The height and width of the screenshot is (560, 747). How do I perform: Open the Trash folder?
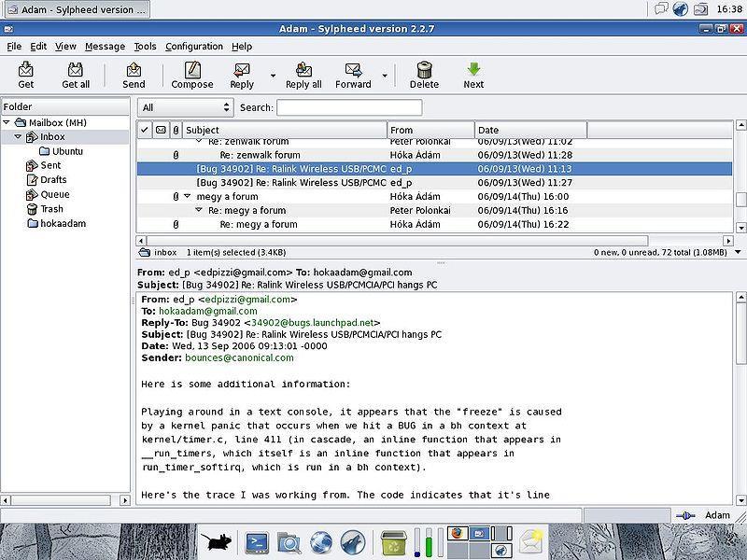click(x=51, y=208)
